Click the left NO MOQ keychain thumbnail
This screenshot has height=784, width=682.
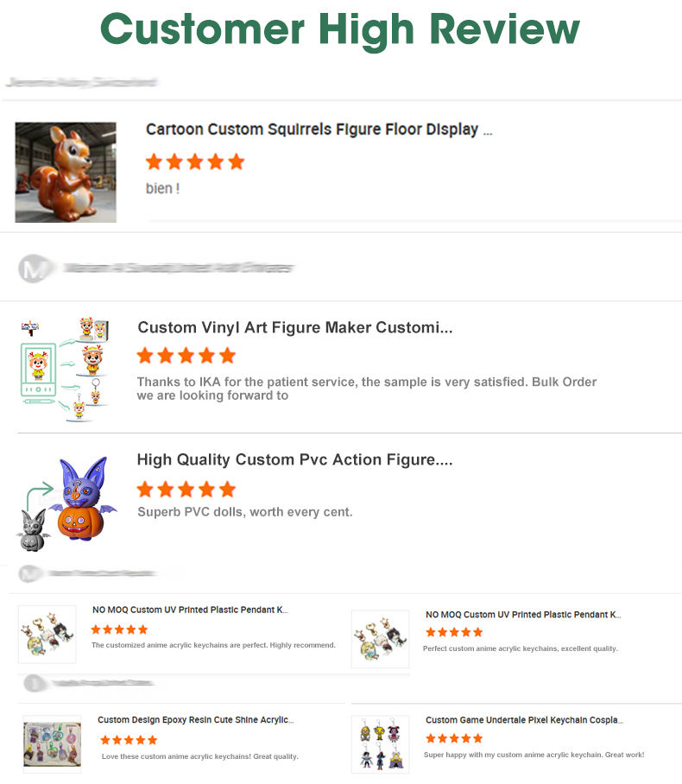click(47, 635)
